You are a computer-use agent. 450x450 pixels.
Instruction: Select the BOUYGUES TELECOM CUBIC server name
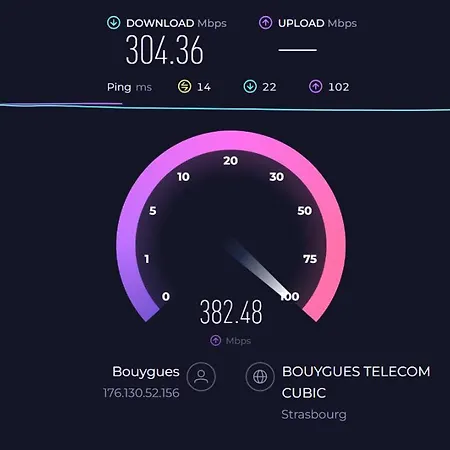tap(356, 382)
